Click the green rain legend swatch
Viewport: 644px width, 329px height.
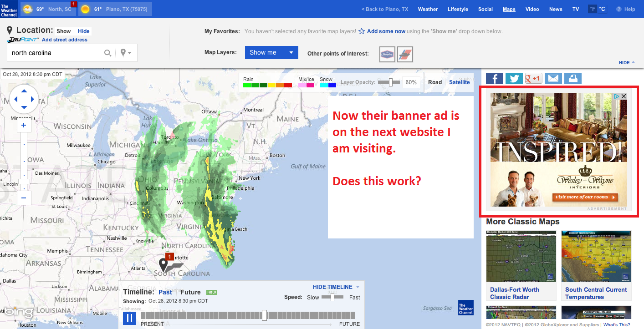(247, 85)
